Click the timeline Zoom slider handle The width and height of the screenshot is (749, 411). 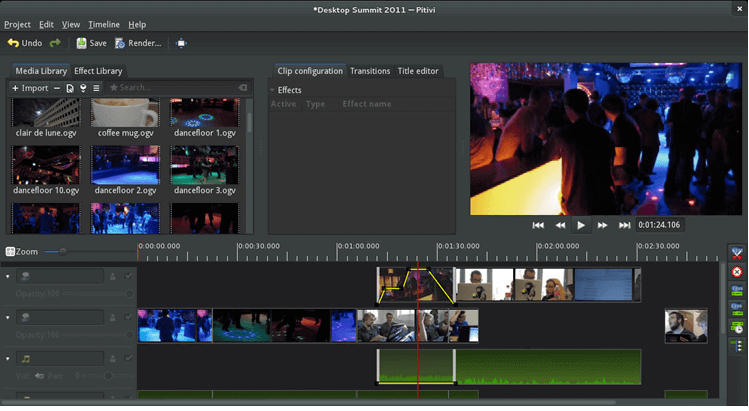click(63, 251)
